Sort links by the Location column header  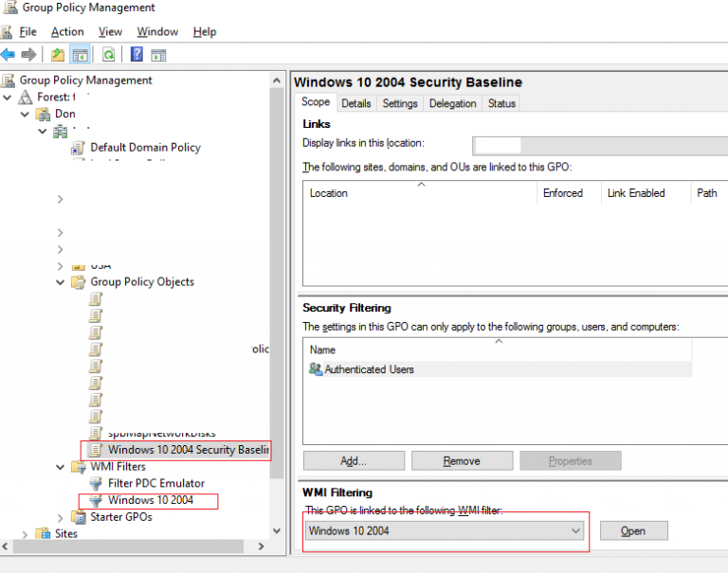coord(420,192)
